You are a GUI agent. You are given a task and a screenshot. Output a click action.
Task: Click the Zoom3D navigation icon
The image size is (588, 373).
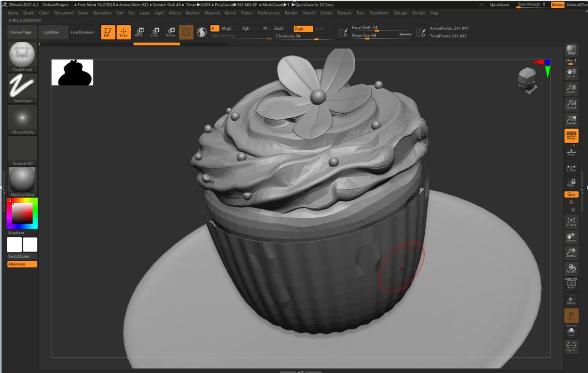point(571,252)
